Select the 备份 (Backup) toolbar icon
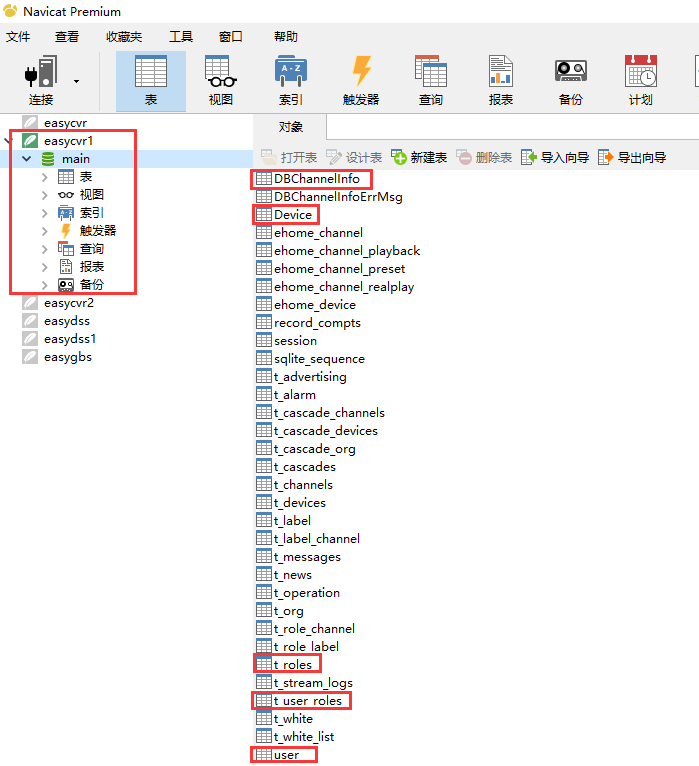Screen dimensions: 699x766 571,81
